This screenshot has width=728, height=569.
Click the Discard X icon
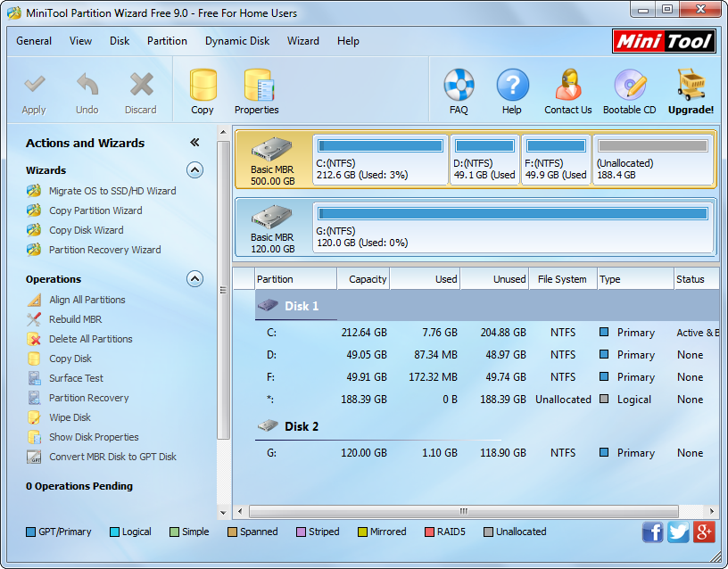point(141,85)
